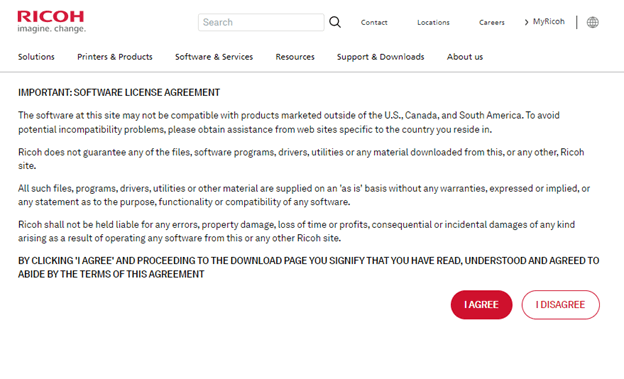The height and width of the screenshot is (379, 624).
Task: Click the Ricoh logo
Action: [51, 22]
